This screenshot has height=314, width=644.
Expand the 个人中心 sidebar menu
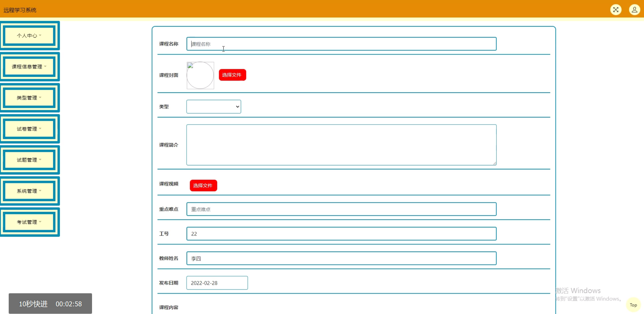coord(29,36)
